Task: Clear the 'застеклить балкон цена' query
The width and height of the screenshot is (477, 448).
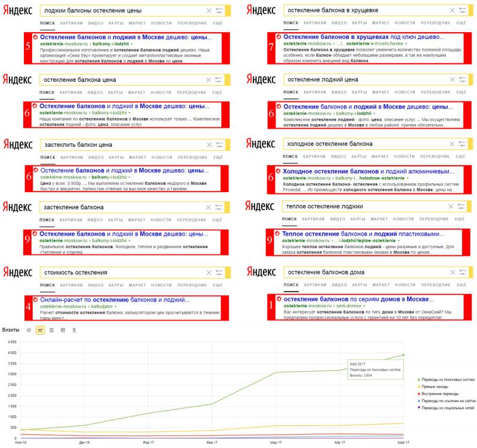Action: click(209, 145)
